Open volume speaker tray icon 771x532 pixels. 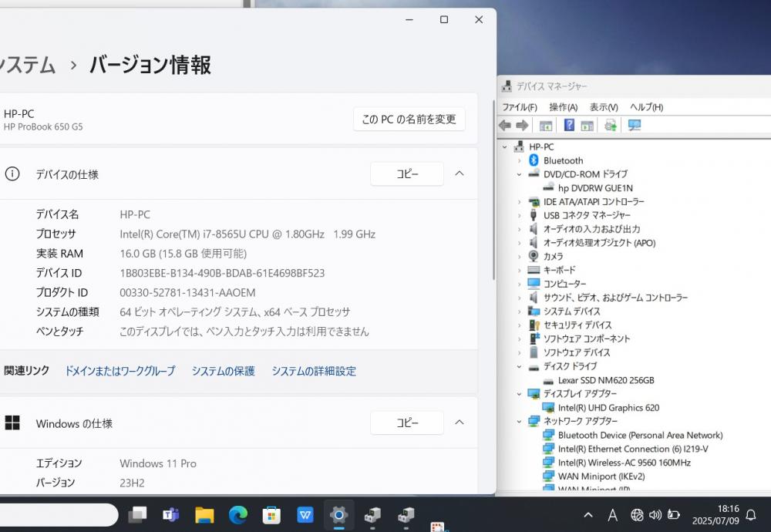click(655, 515)
